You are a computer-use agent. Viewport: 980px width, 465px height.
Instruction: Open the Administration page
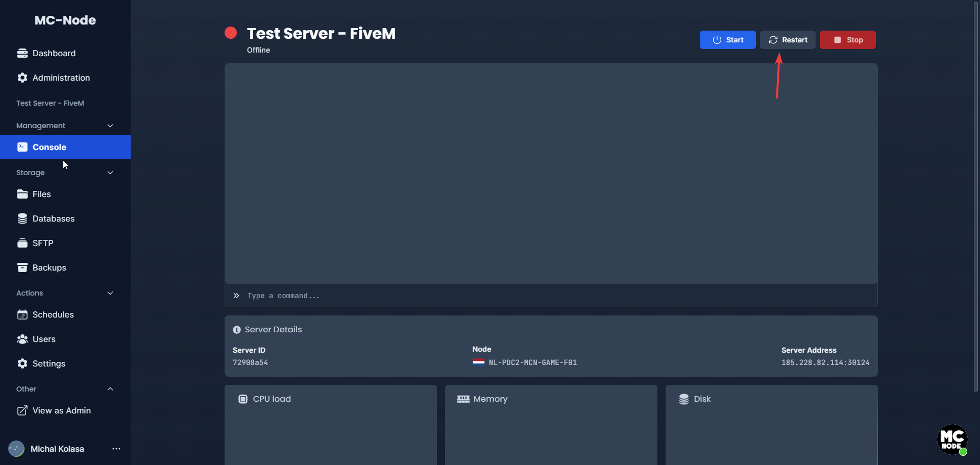[65, 78]
